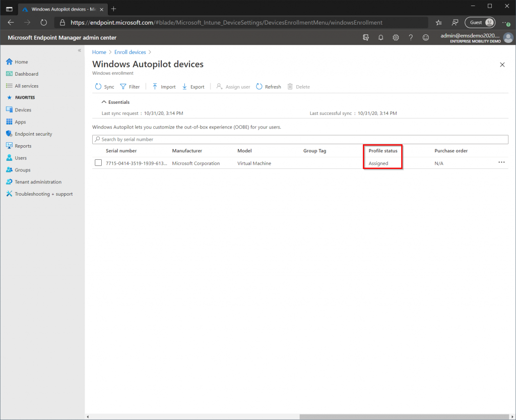Open Users in the sidebar
Viewport: 516px width, 420px height.
[17, 158]
